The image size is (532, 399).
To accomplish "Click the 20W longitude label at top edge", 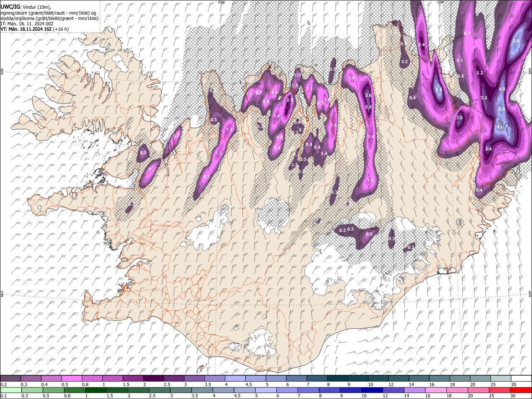I will (221, 2).
